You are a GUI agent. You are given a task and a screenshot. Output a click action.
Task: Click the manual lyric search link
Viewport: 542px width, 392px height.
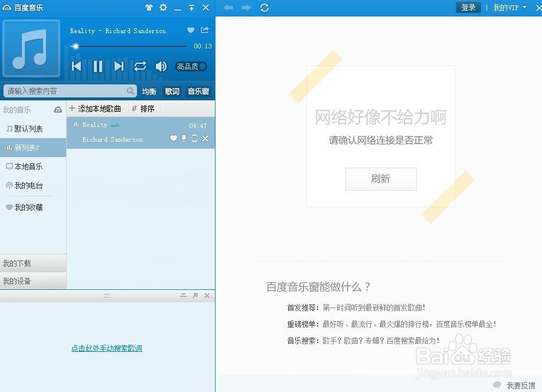coord(106,348)
